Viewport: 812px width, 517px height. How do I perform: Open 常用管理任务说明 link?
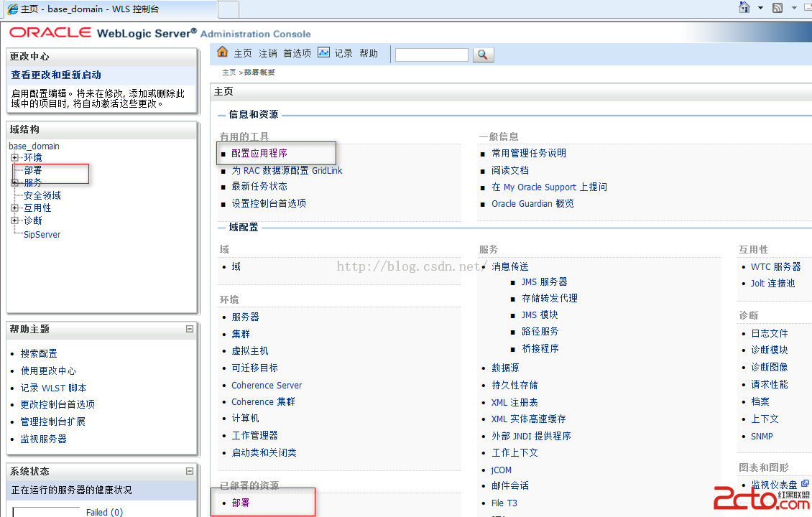coord(529,153)
